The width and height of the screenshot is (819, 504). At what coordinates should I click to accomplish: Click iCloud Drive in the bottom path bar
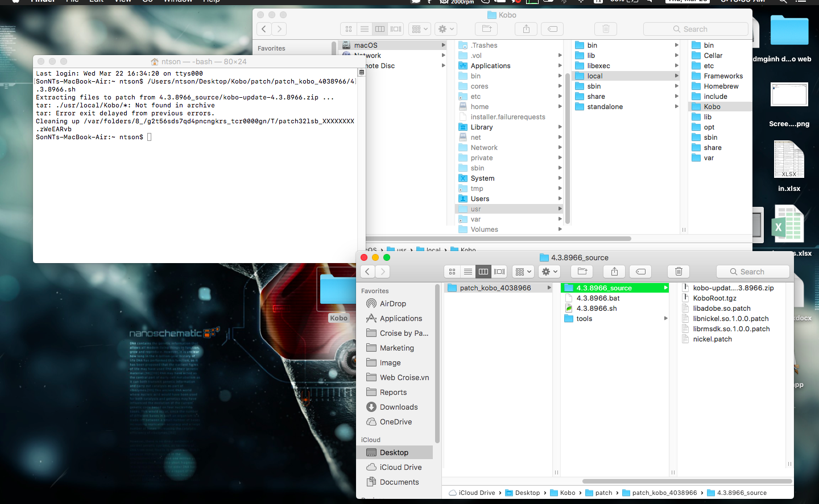472,493
